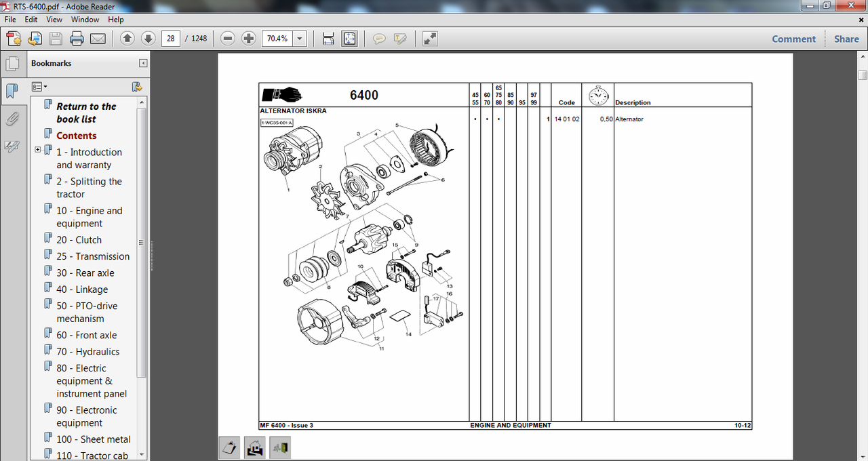Select '10 - Engine and equipment' bookmark
The height and width of the screenshot is (461, 868).
coord(90,217)
